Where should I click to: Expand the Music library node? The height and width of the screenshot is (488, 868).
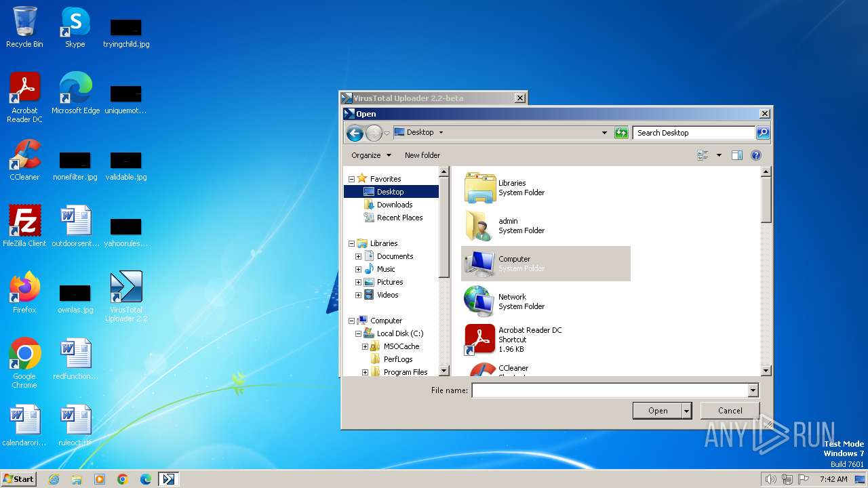[358, 269]
